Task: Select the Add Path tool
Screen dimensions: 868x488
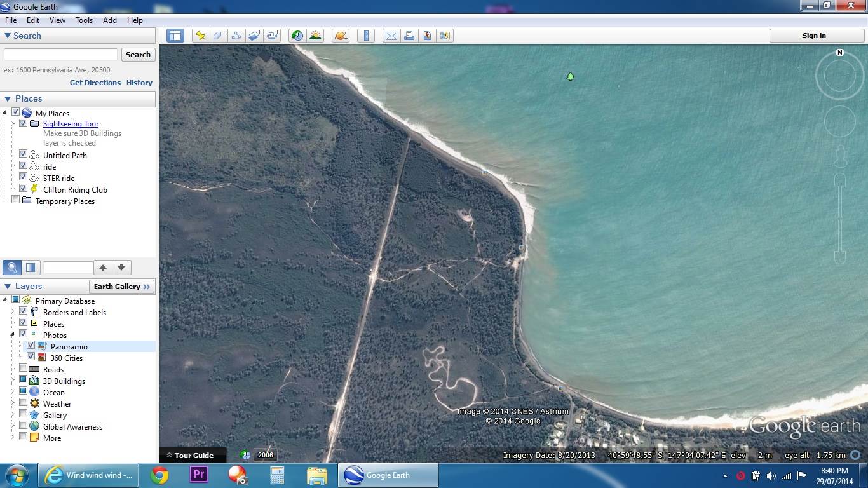Action: [237, 36]
